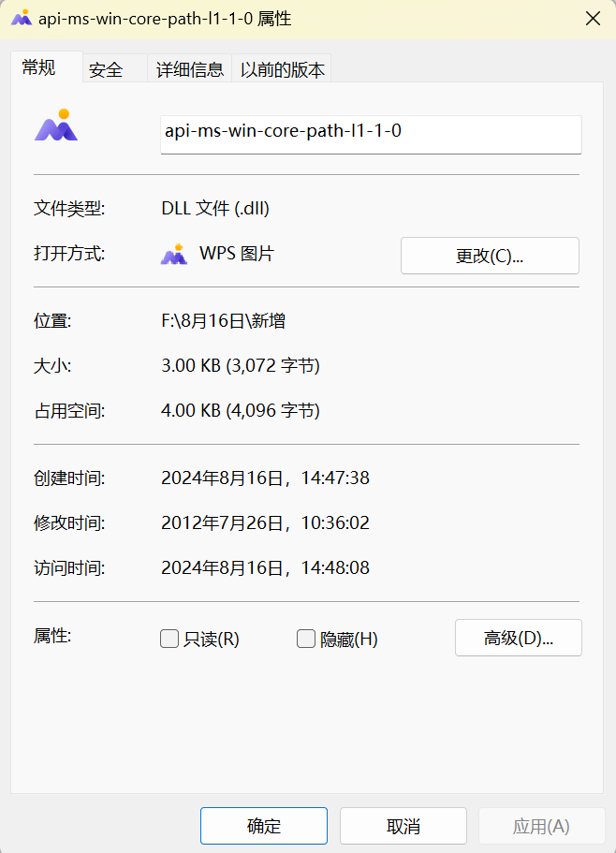This screenshot has width=616, height=853.
Task: Click the WPS 图片 program name text
Action: coord(237,254)
